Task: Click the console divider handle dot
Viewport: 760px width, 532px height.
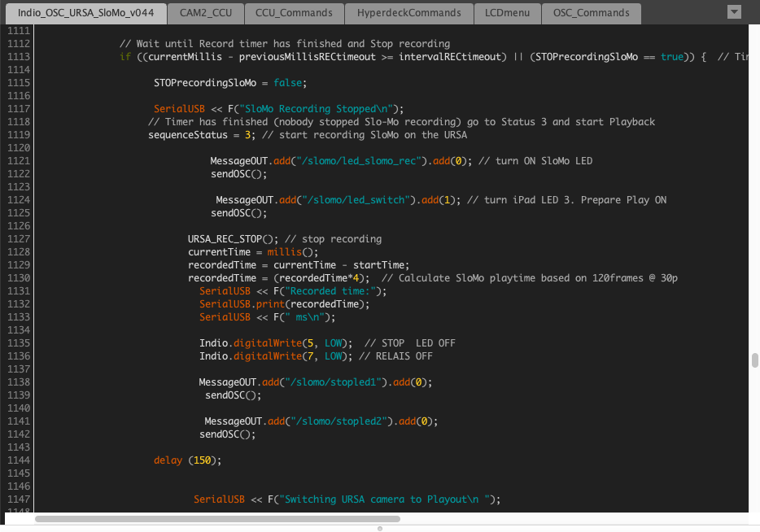Action: point(380,529)
